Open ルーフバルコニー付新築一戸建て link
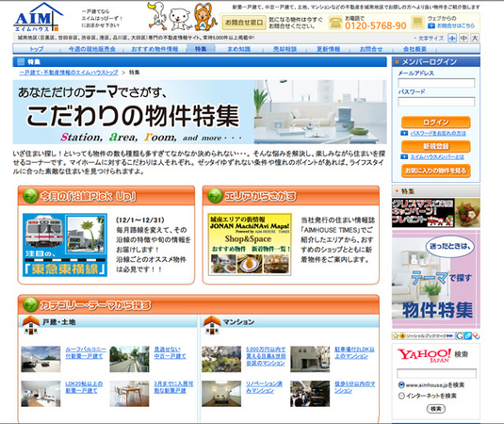Viewport: 504px width, 424px height. 86,352
